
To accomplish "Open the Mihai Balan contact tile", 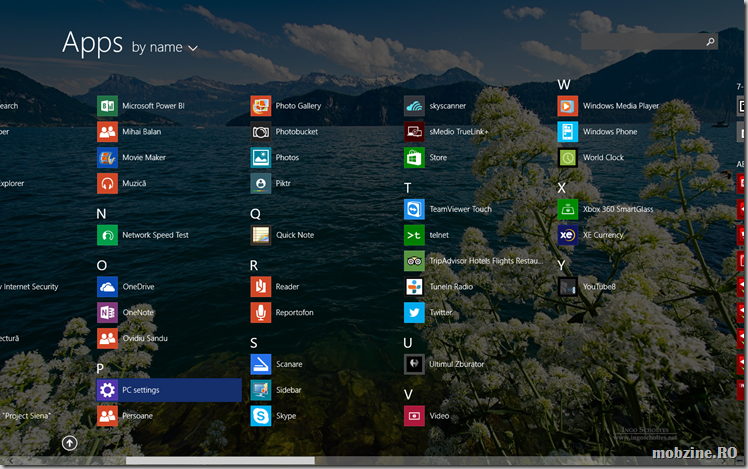I will (107, 132).
